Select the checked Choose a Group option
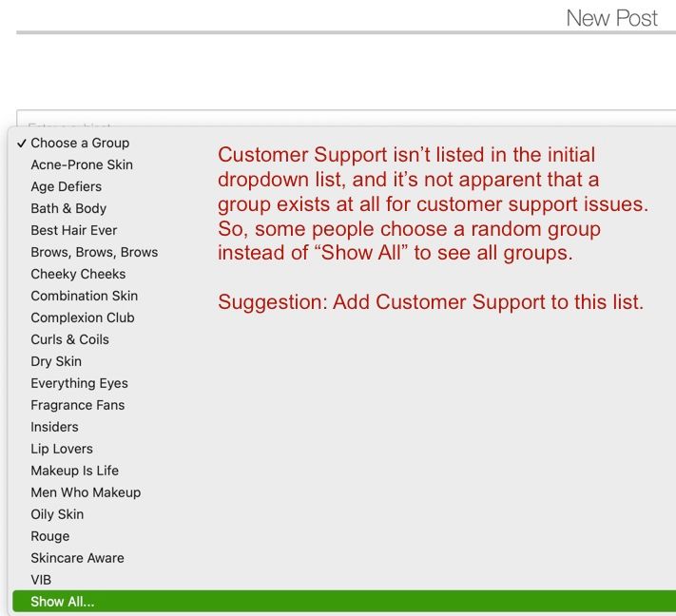 pos(80,143)
